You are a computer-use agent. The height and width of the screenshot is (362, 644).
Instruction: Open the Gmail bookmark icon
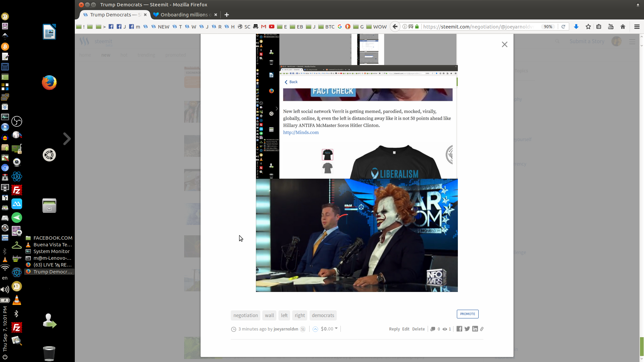[264, 26]
